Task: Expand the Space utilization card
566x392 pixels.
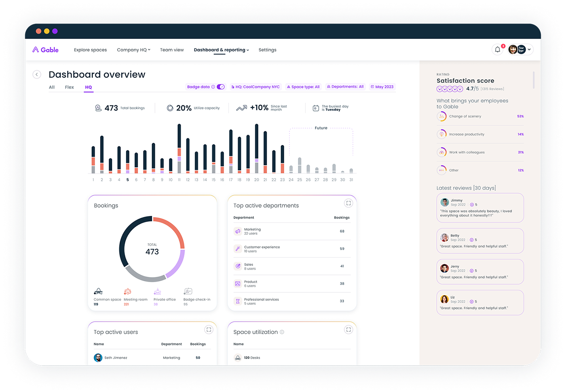Action: click(348, 330)
